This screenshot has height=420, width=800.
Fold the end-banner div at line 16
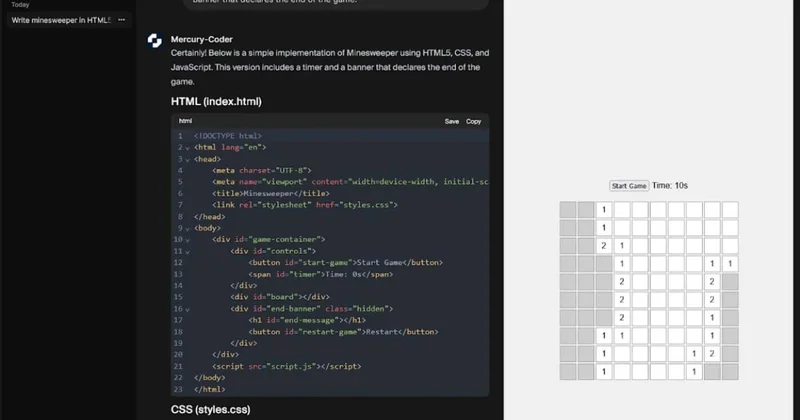coord(187,308)
